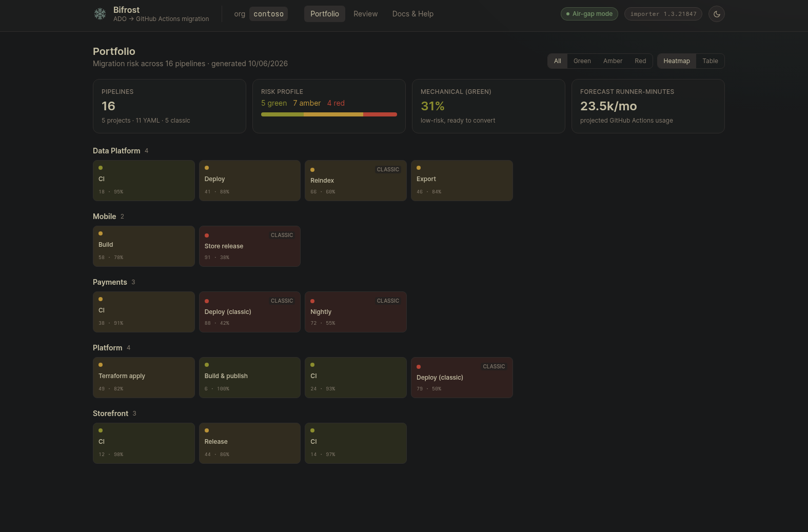
Task: Open the contoso org selector
Action: (269, 14)
